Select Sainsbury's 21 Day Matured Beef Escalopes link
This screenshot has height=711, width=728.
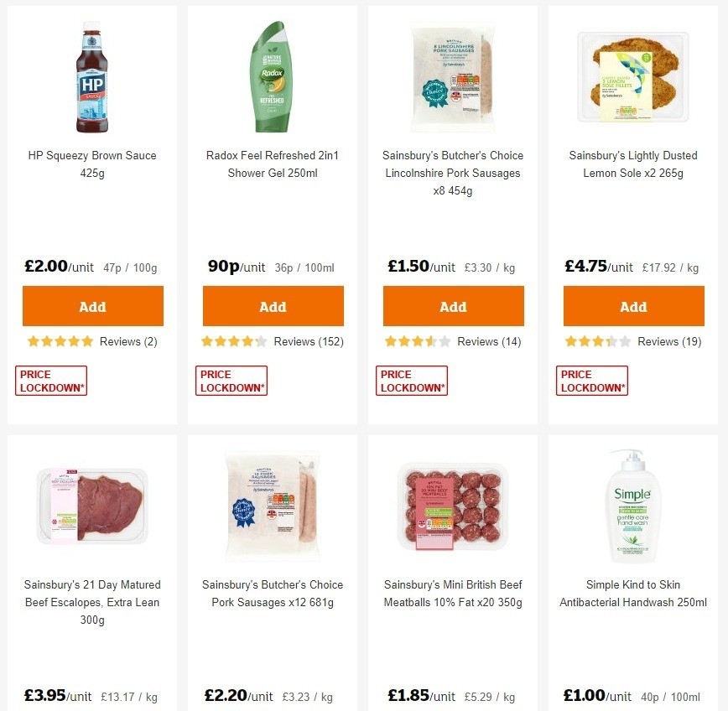click(x=92, y=602)
